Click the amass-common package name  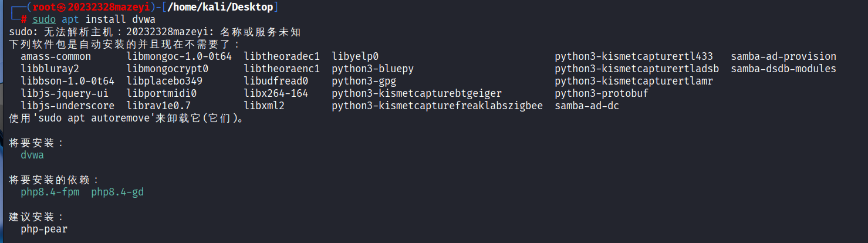point(56,56)
